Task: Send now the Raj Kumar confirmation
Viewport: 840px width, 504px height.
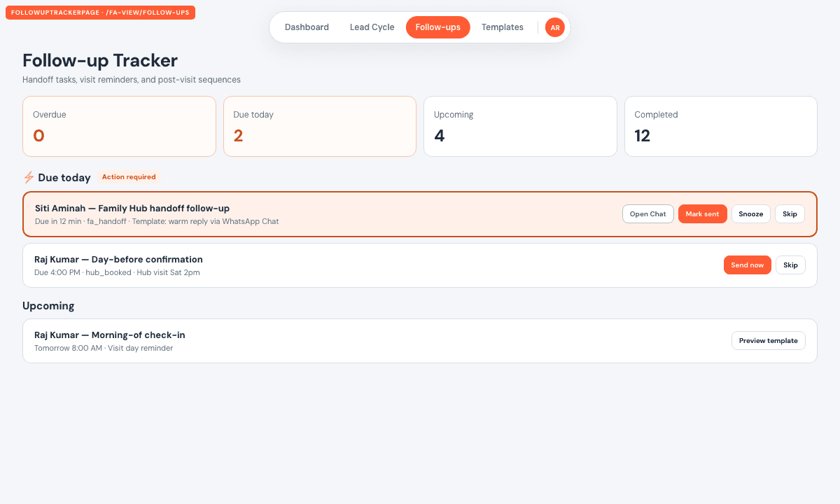Action: (x=748, y=265)
